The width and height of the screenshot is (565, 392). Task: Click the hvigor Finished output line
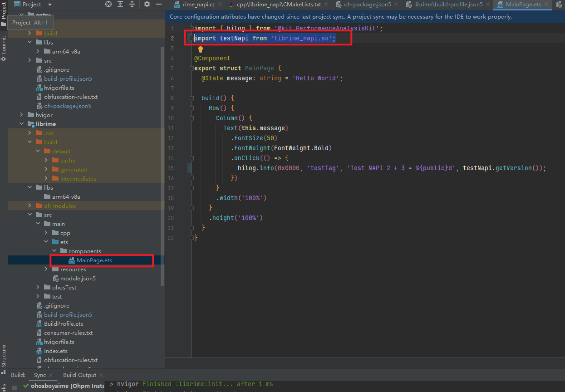point(192,384)
